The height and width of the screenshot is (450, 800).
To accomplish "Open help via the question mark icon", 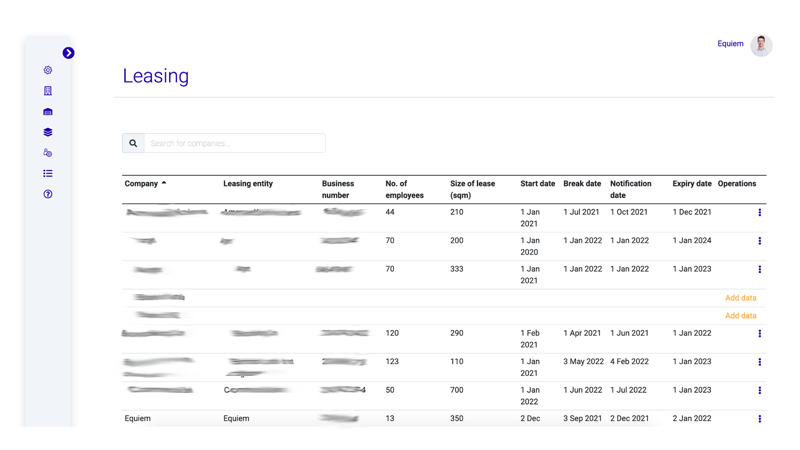I will point(48,194).
